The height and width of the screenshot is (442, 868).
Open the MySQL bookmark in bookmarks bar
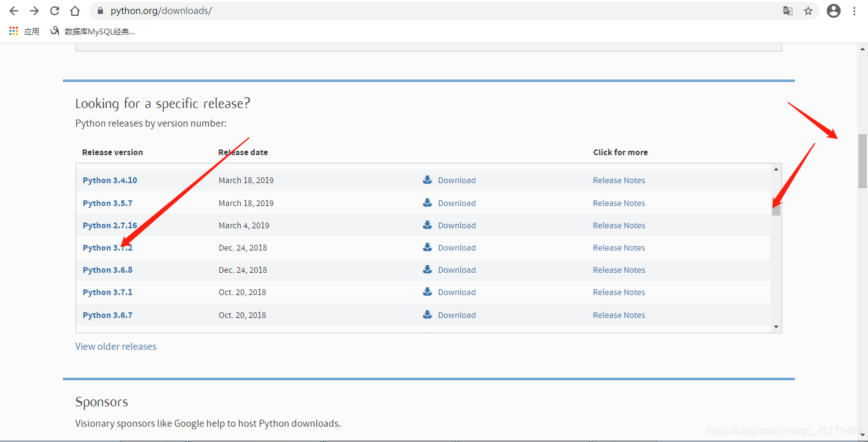click(x=93, y=31)
